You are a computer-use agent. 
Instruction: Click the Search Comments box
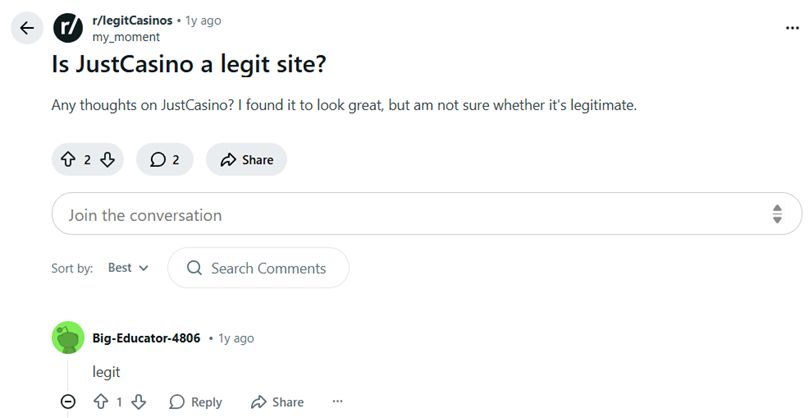pyautogui.click(x=258, y=268)
